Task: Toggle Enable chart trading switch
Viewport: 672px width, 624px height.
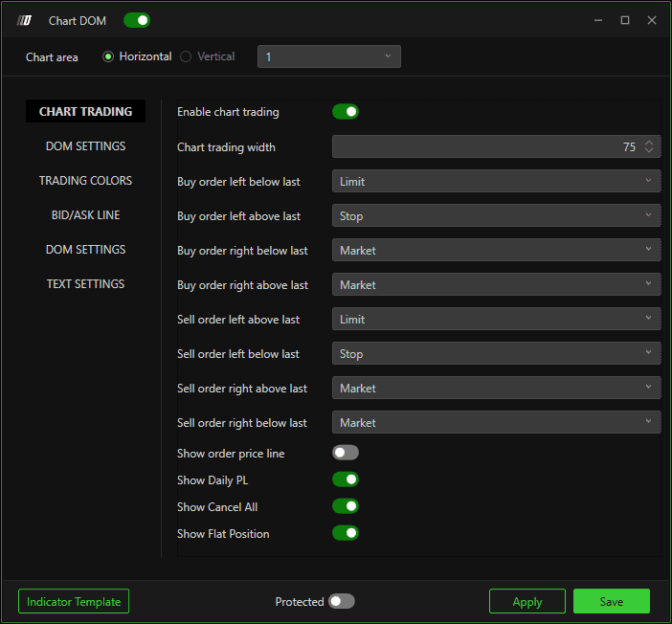Action: pyautogui.click(x=346, y=112)
